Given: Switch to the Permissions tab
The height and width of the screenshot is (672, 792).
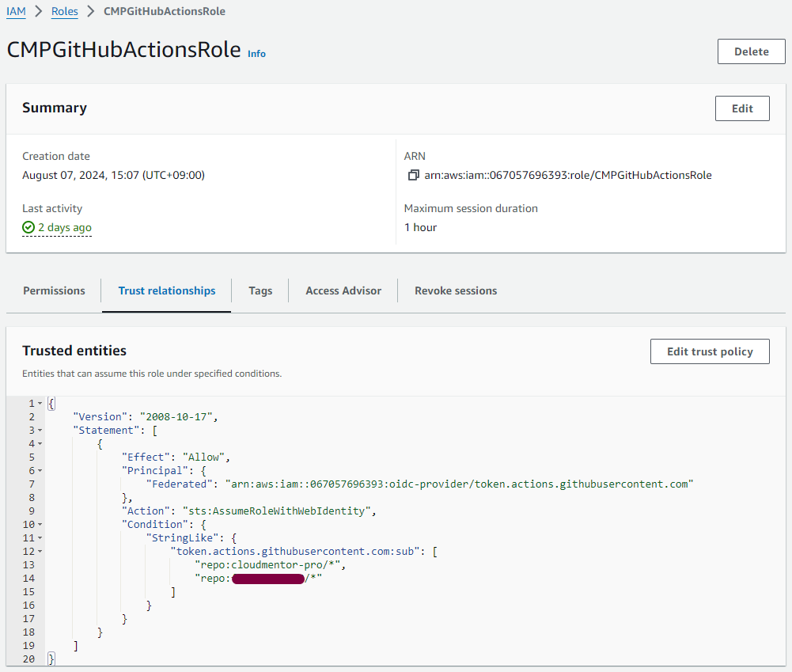Looking at the screenshot, I should coord(54,290).
